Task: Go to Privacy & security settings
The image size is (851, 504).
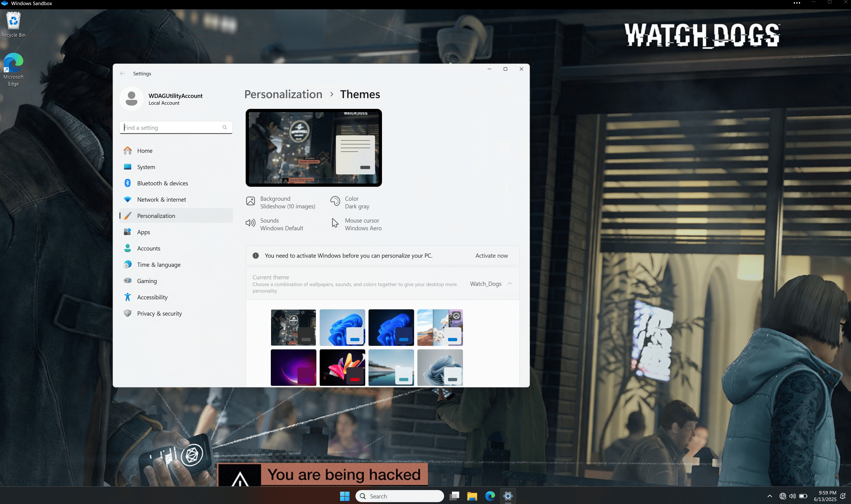Action: coord(159,314)
